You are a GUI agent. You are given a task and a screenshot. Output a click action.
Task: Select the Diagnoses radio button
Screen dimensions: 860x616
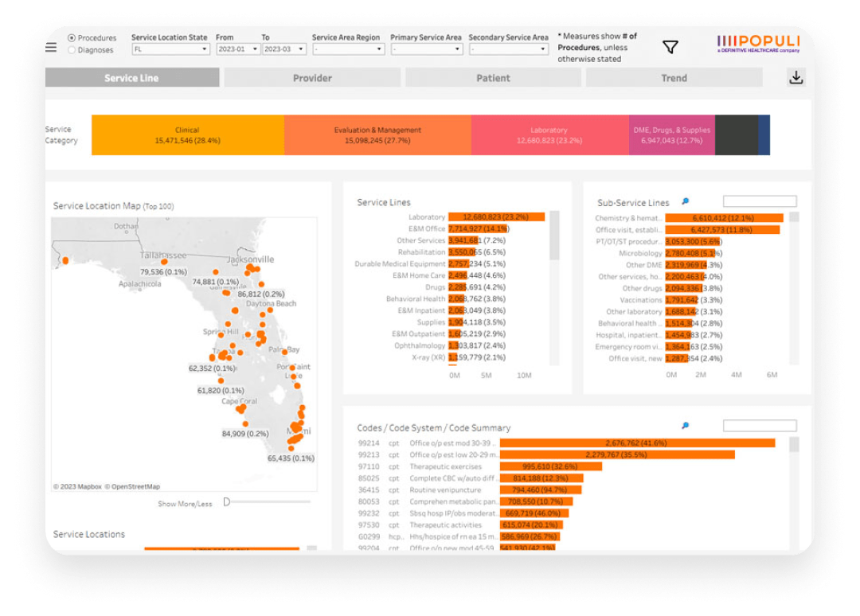(x=72, y=50)
